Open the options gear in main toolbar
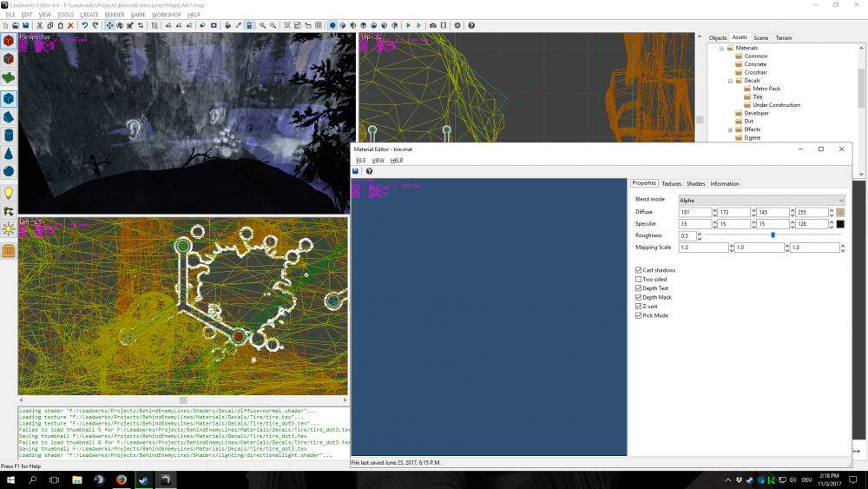The height and width of the screenshot is (489, 868). (x=458, y=26)
